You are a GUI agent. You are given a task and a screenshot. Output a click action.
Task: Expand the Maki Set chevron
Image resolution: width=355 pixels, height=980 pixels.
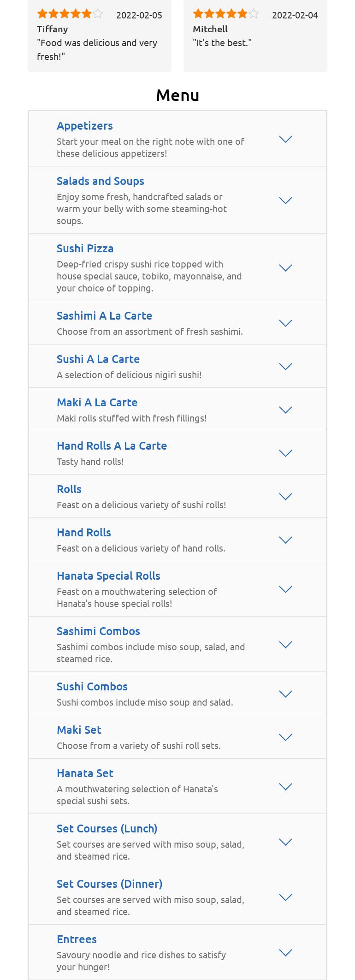[286, 737]
